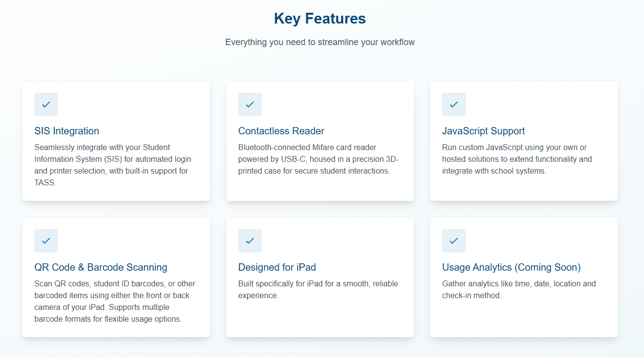Click the checkmark icon above JavaScript Support

point(454,104)
